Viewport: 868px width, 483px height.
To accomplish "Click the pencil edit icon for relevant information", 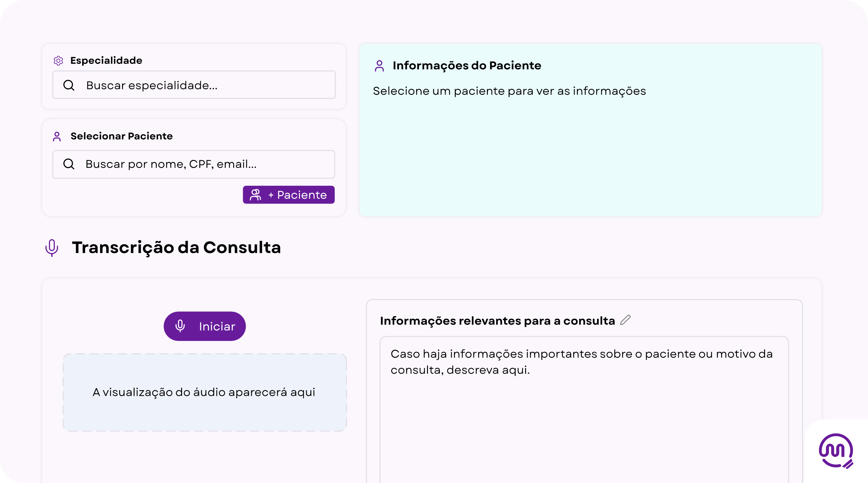I will [625, 320].
